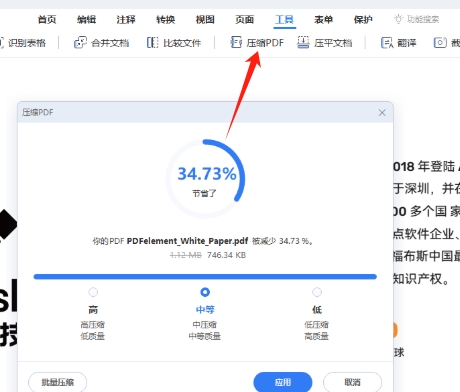Click the 压平文档 flatten document icon
The image size is (460, 392).
(303, 43)
